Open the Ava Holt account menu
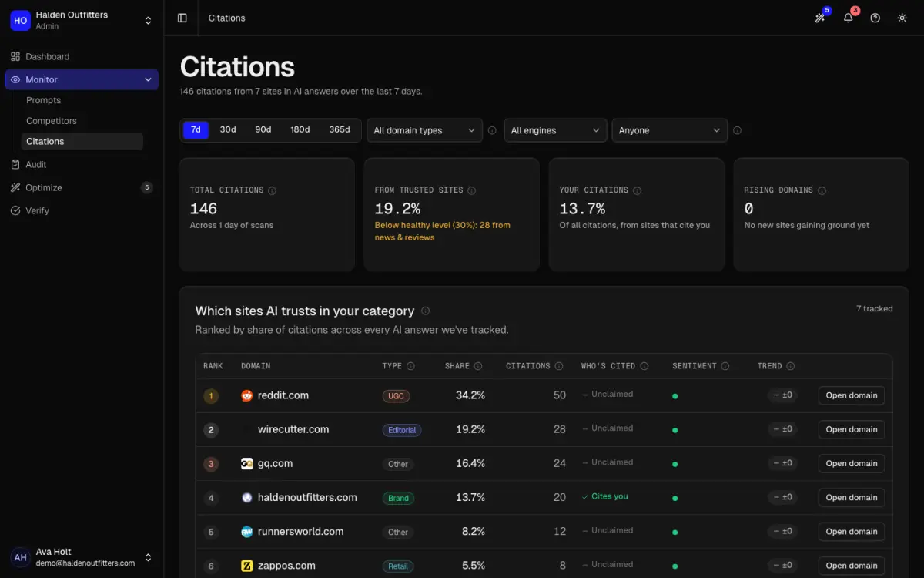The width and height of the screenshot is (924, 578). pyautogui.click(x=82, y=557)
